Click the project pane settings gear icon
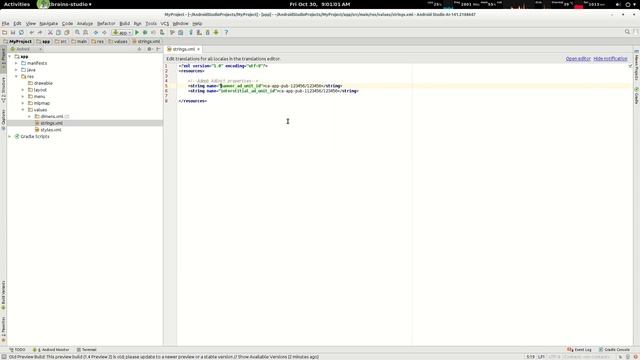640x360 pixels. click(x=149, y=49)
